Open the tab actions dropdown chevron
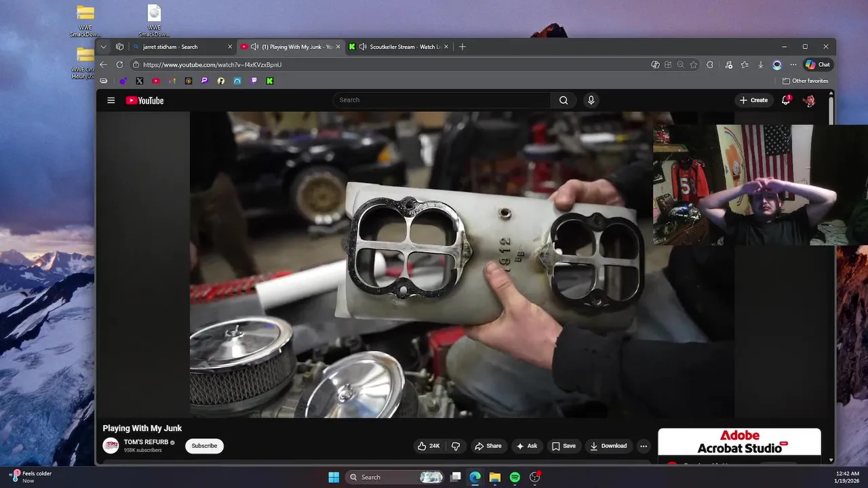 (x=103, y=47)
